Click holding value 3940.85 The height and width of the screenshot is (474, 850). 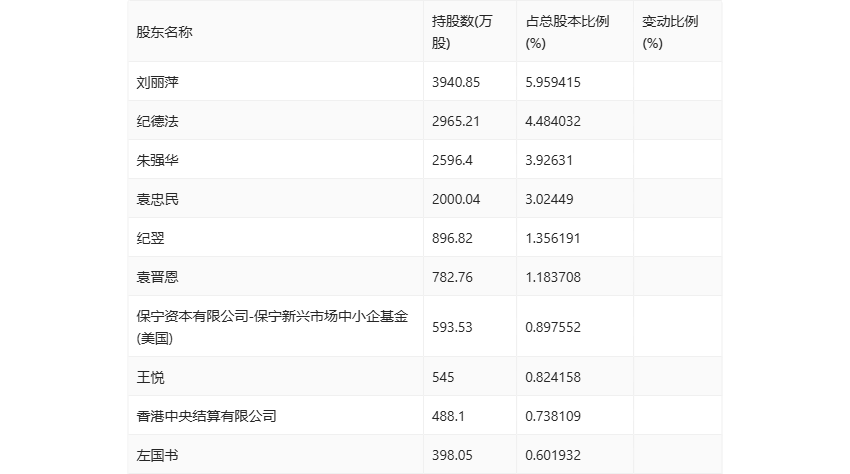(x=456, y=82)
